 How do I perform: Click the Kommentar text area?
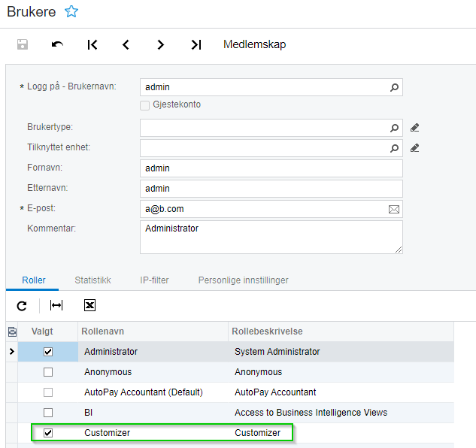271,237
